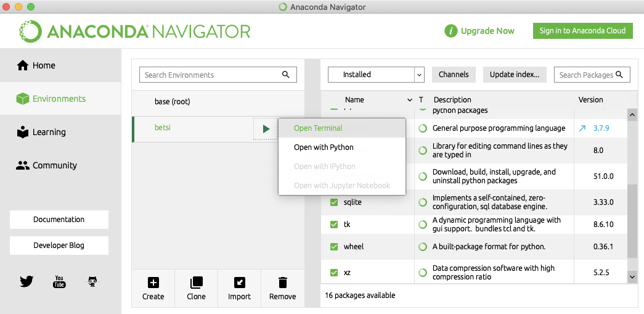The width and height of the screenshot is (644, 314).
Task: Click the python version 3.7.9 link
Action: [x=601, y=128]
